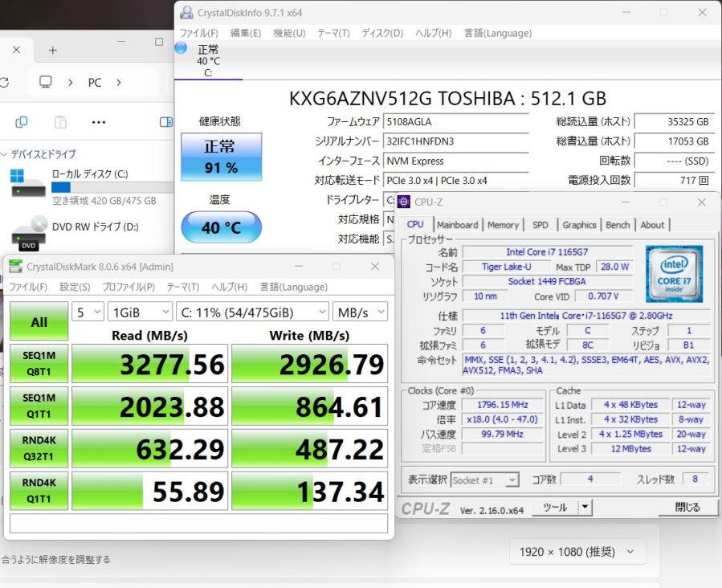Click the ツール button in CPU-Z

point(555,508)
